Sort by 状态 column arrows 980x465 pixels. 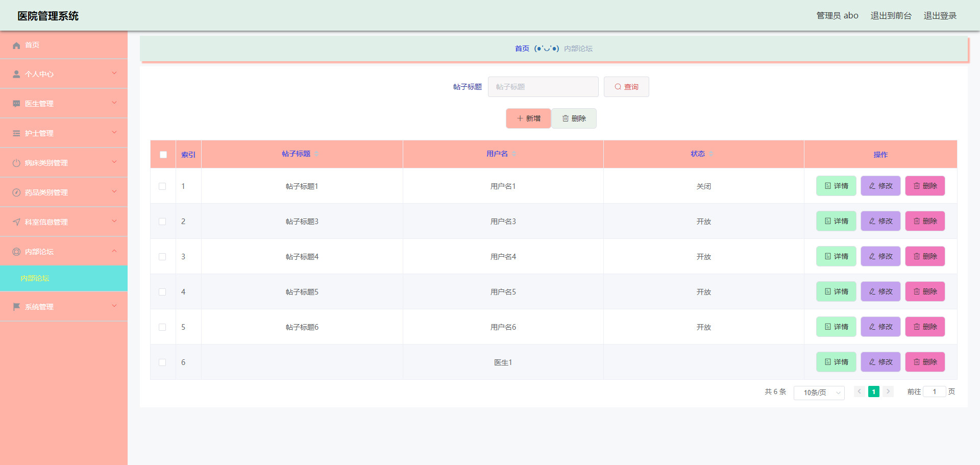(x=711, y=154)
